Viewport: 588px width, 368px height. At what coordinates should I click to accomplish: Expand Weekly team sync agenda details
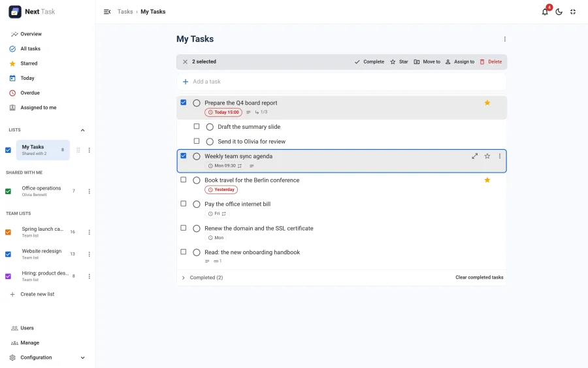coord(475,156)
